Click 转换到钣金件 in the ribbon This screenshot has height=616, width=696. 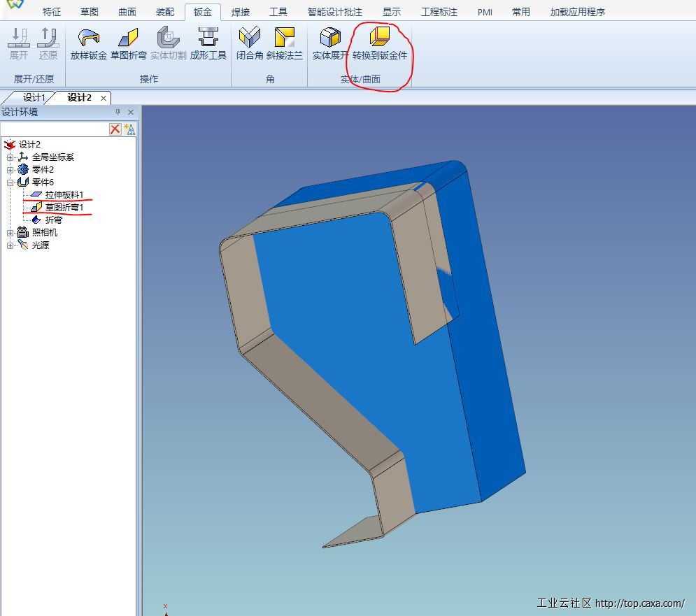(x=379, y=38)
